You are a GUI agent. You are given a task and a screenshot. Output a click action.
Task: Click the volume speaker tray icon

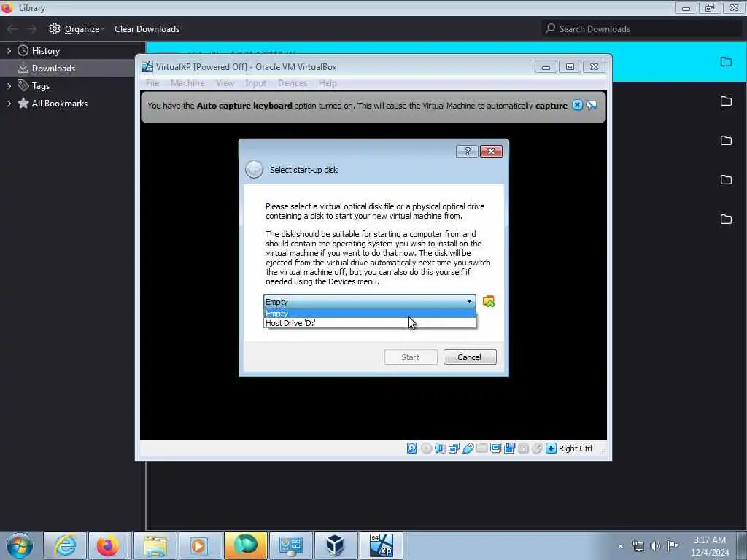tap(656, 546)
